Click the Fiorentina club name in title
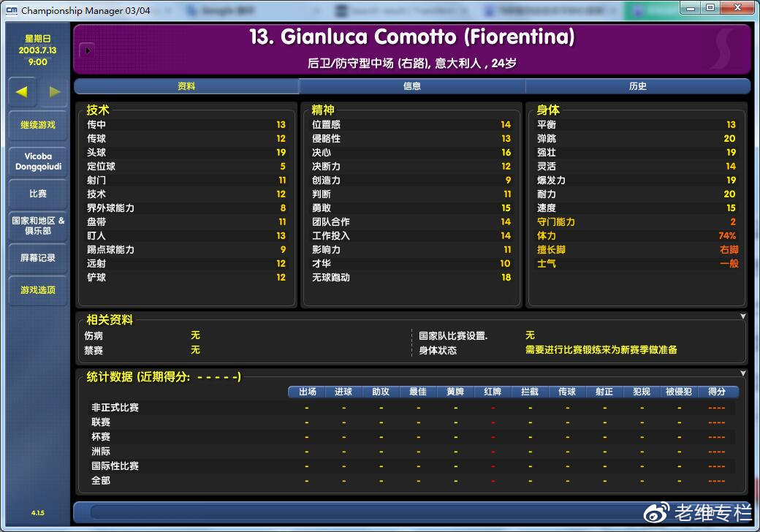This screenshot has height=532, width=760. click(x=519, y=37)
